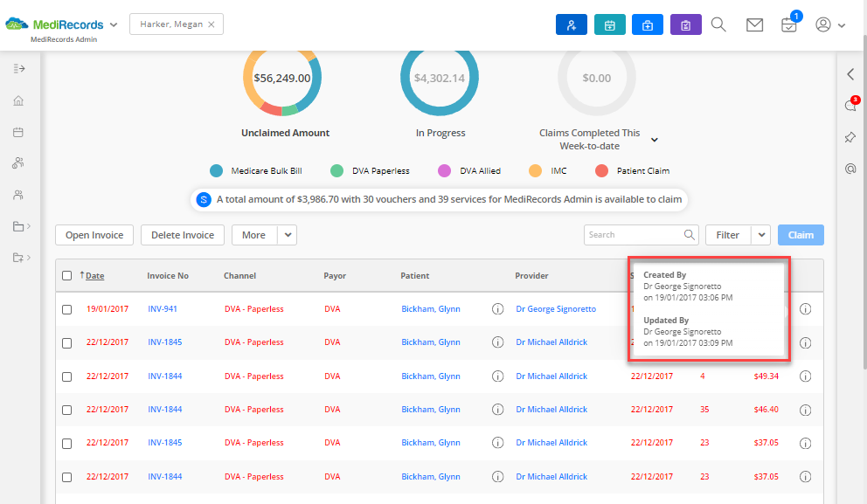Tick checkbox for first INV-1845 row
The width and height of the screenshot is (867, 504).
67,343
